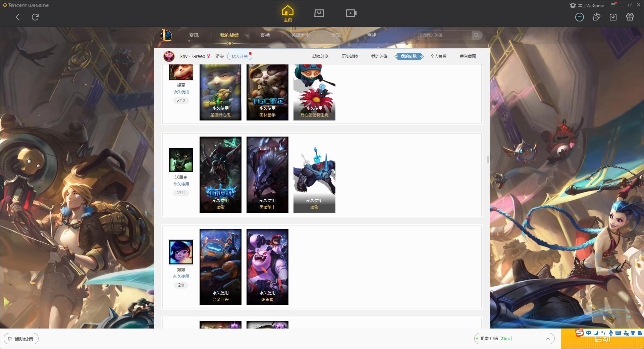Open the 主页 home icon

pos(288,14)
